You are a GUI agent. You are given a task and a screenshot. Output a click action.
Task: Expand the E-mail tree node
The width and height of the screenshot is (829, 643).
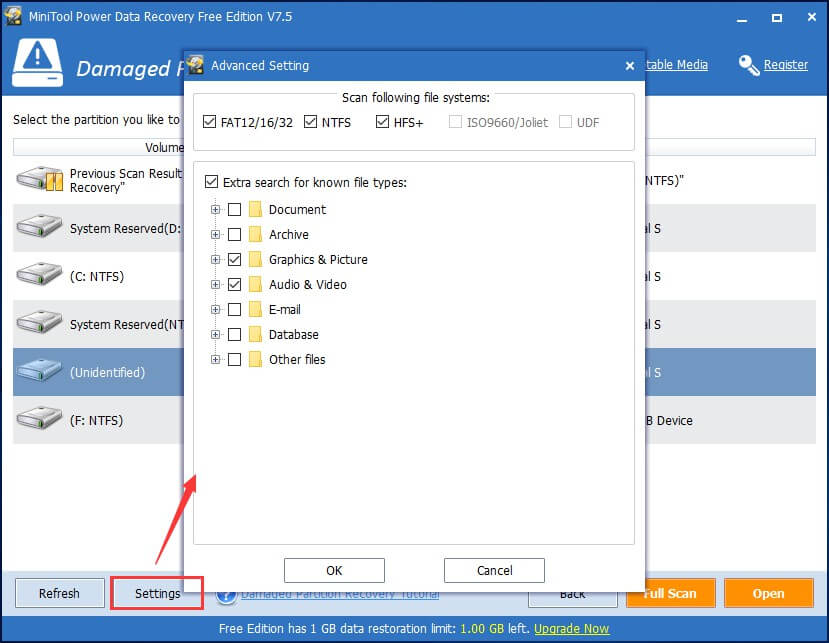coord(215,309)
